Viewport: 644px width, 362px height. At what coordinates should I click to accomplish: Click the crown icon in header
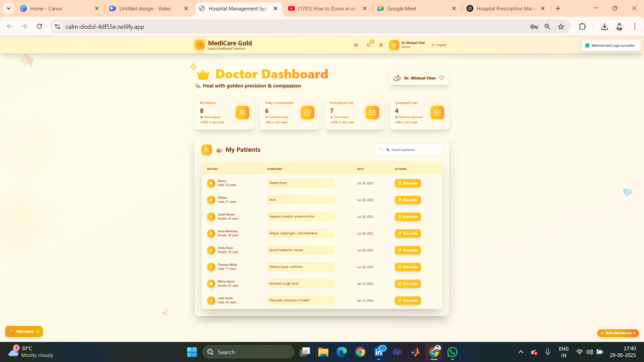click(356, 45)
